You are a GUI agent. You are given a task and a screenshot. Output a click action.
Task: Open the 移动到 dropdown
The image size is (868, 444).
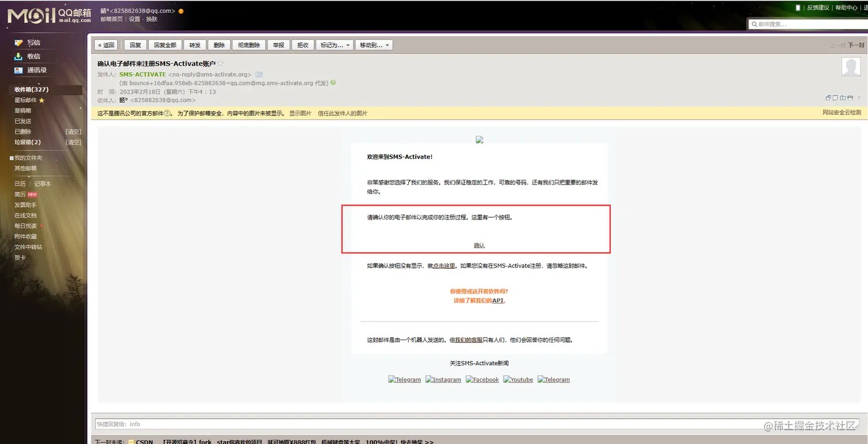374,45
